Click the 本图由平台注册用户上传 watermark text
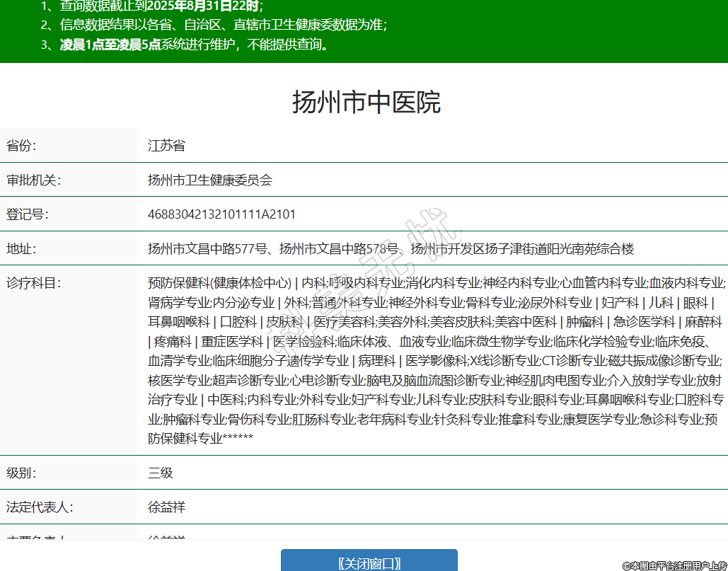This screenshot has height=571, width=728. click(674, 565)
